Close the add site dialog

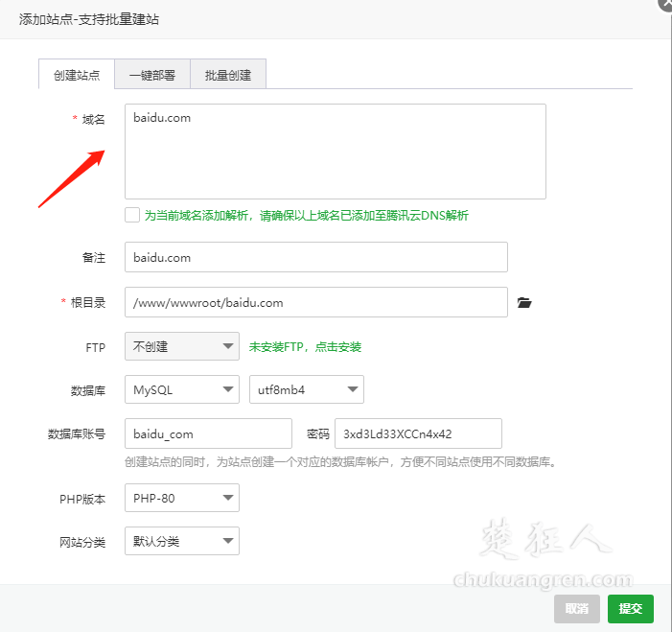664,4
